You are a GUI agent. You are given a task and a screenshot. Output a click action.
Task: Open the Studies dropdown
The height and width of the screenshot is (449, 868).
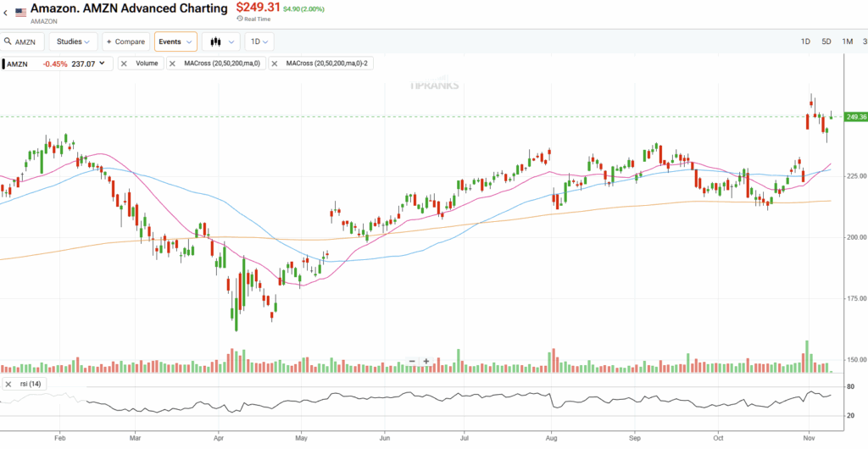click(x=74, y=42)
